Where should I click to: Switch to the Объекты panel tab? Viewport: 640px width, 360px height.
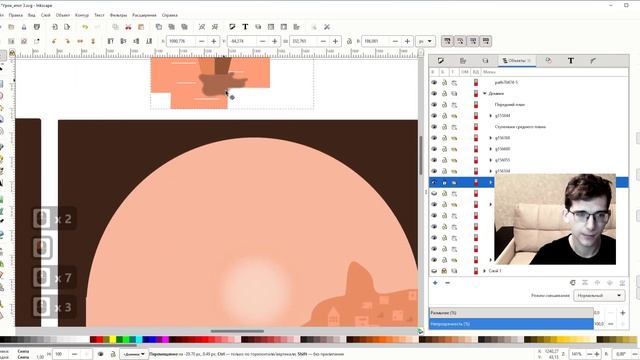coord(517,60)
